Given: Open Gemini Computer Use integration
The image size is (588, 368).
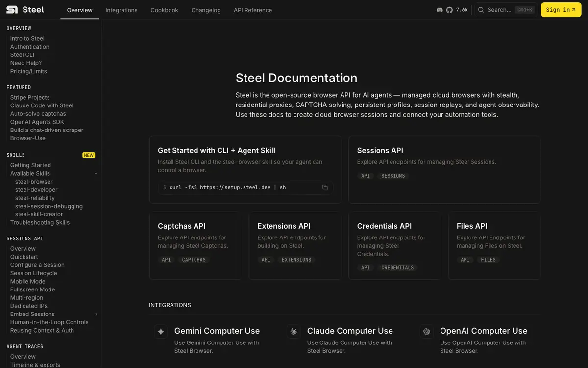Looking at the screenshot, I should pyautogui.click(x=217, y=331).
